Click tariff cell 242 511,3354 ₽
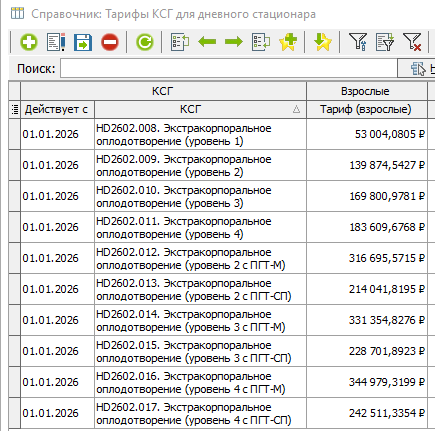 click(367, 413)
